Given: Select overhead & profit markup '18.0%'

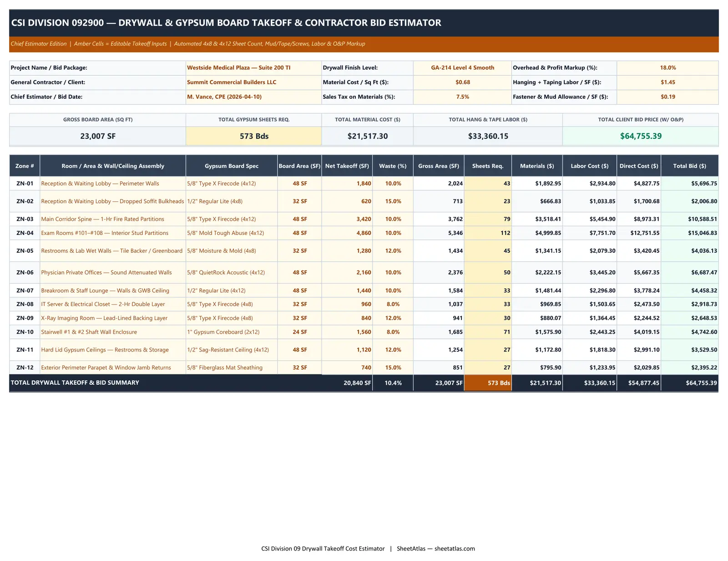Looking at the screenshot, I should (667, 68).
